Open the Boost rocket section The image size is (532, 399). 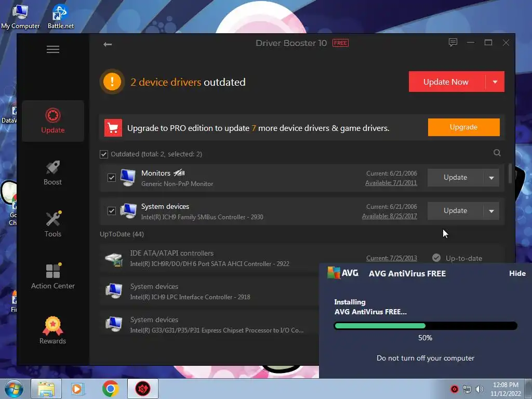(53, 172)
